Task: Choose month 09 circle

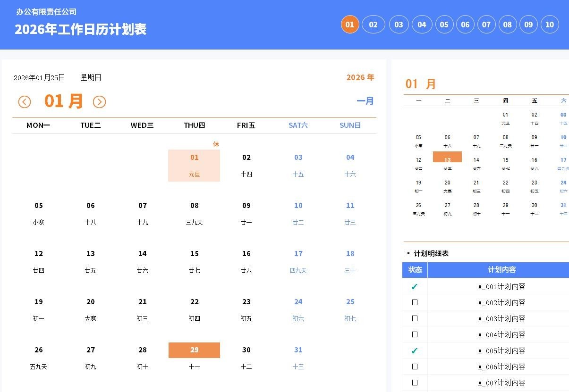Action: click(529, 25)
